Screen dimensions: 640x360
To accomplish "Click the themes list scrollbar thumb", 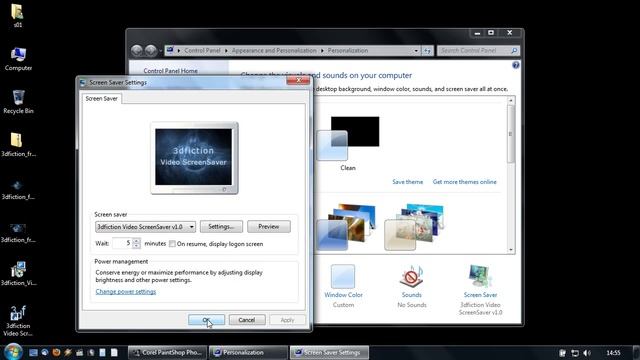I will click(x=511, y=134).
